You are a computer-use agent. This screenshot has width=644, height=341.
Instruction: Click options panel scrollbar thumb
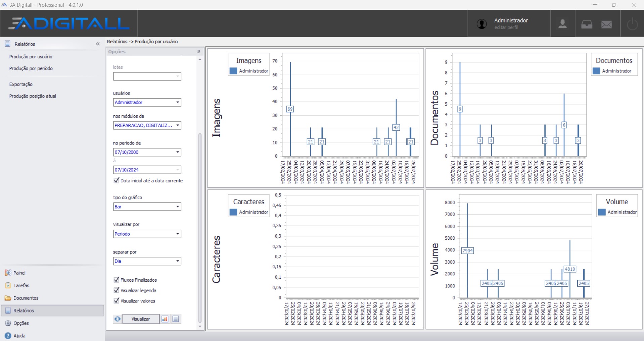200,228
